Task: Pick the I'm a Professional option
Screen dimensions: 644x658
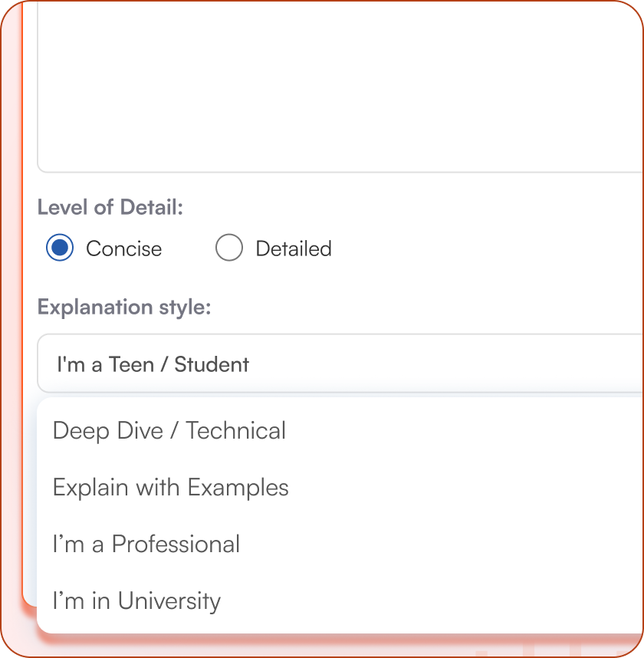Action: (146, 544)
